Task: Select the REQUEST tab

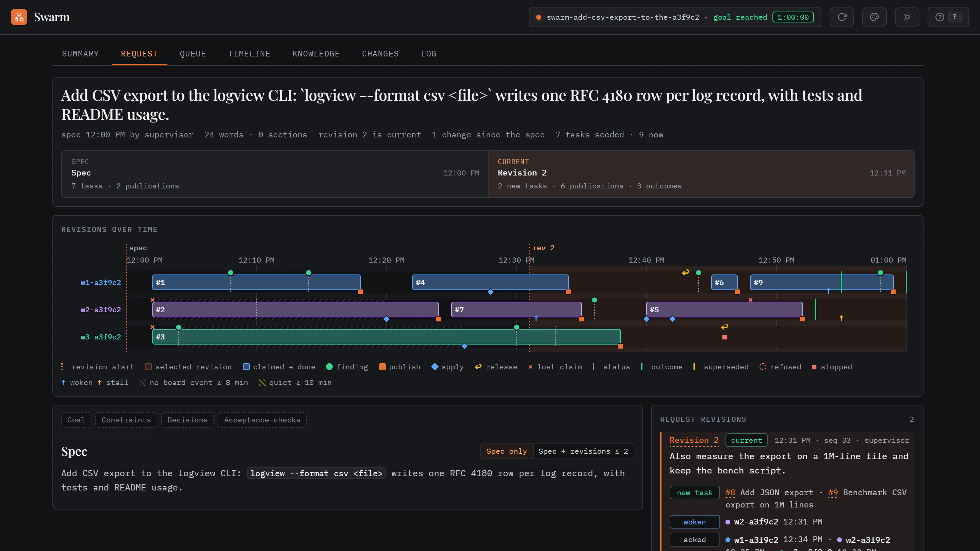Action: 139,54
